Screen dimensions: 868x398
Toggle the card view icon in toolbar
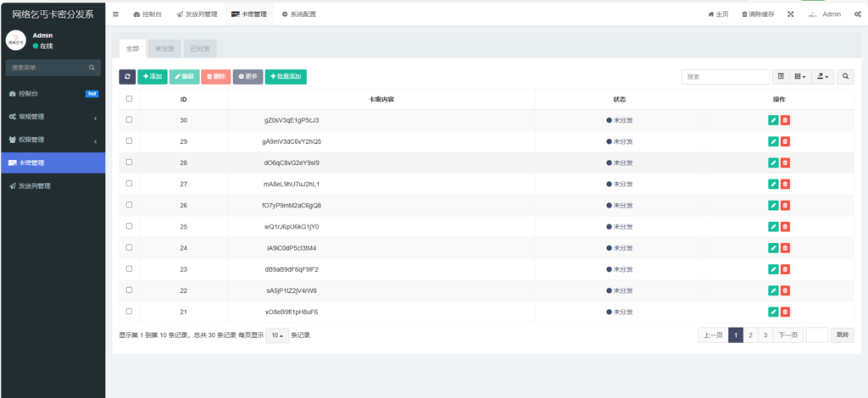coord(781,76)
